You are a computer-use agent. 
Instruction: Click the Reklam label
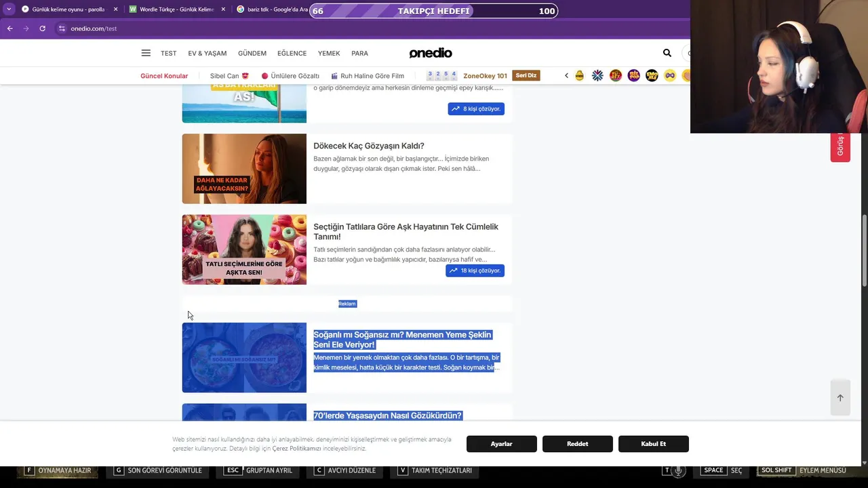coord(347,304)
